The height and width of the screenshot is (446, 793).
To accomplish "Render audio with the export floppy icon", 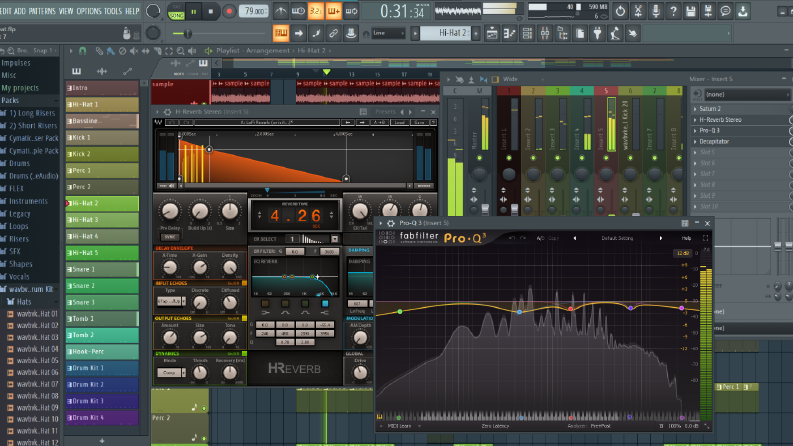I will point(708,11).
